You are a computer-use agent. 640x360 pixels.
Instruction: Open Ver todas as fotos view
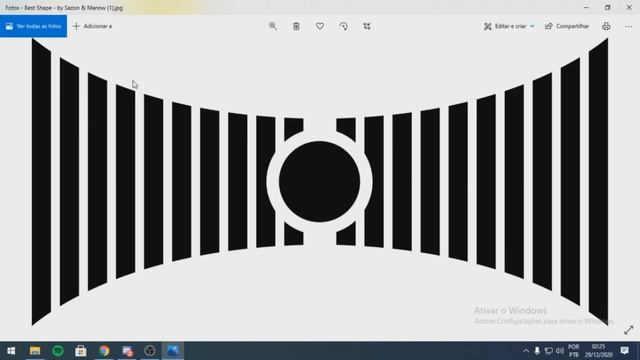(x=33, y=26)
